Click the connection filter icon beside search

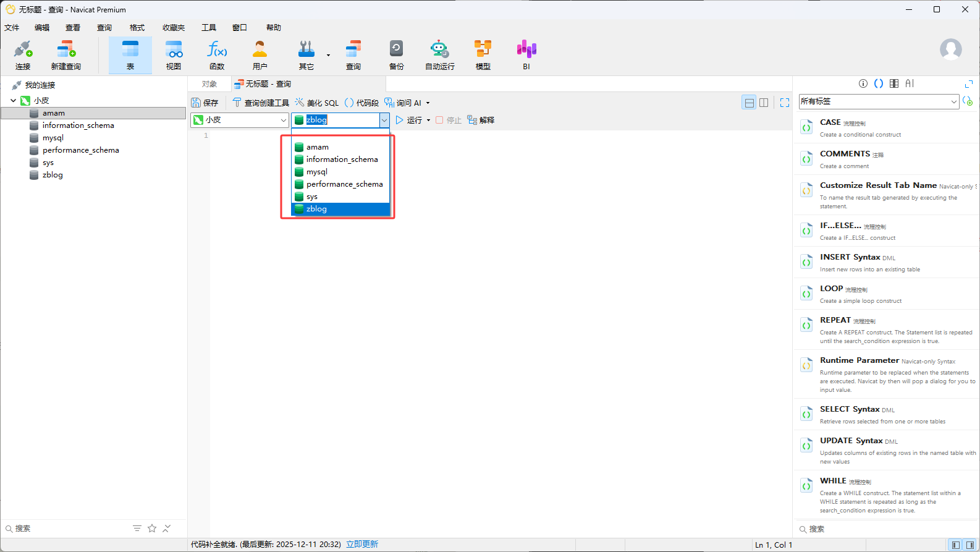[137, 529]
